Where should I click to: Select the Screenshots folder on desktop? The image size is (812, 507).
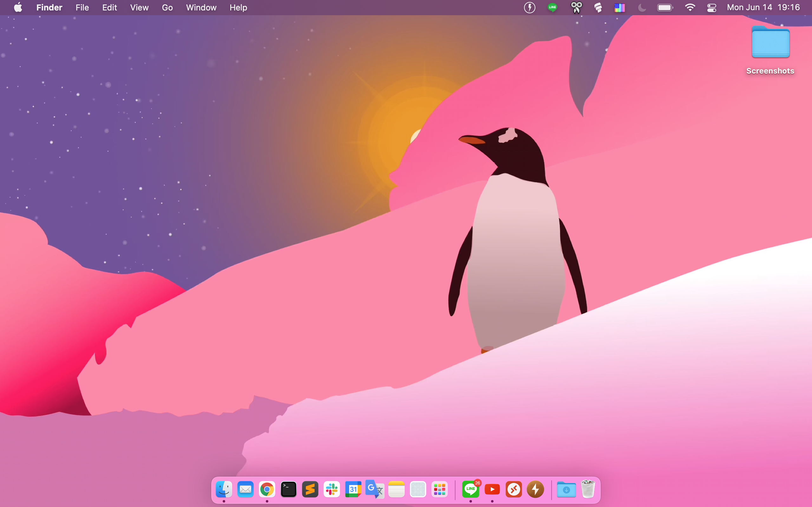coord(770,44)
